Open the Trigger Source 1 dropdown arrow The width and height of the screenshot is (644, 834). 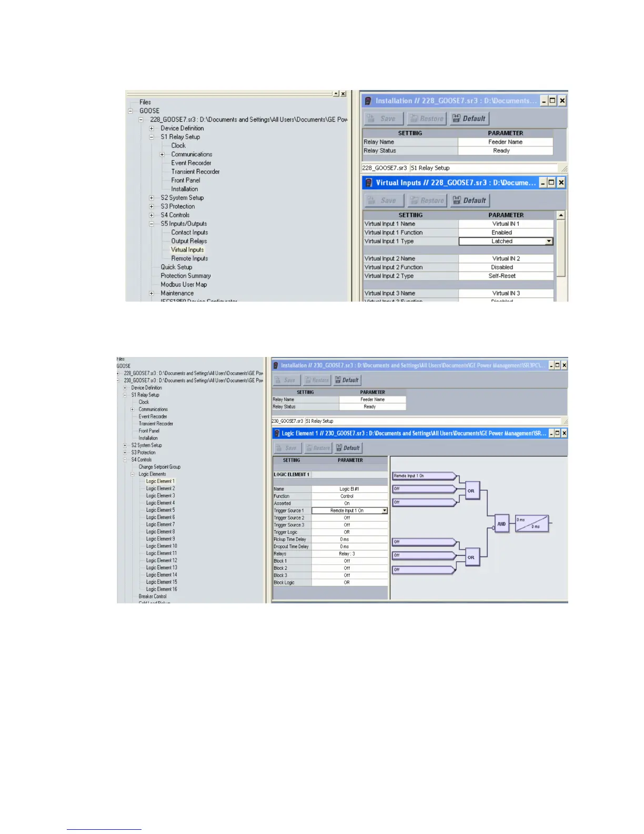(x=385, y=511)
